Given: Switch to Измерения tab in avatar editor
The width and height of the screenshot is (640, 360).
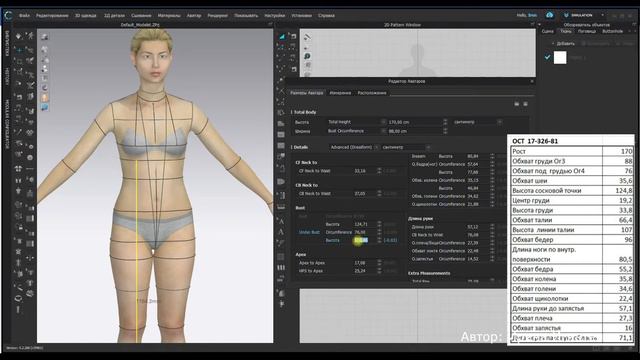Looking at the screenshot, I should tap(340, 93).
